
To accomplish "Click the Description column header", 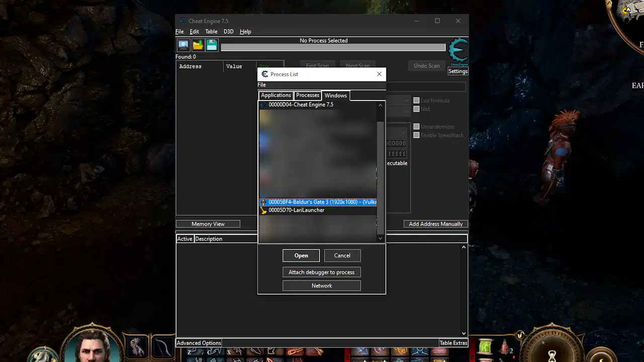I will click(x=225, y=239).
